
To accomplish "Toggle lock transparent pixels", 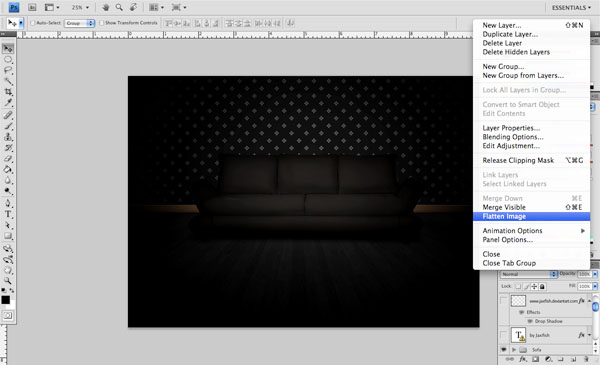I will 518,287.
